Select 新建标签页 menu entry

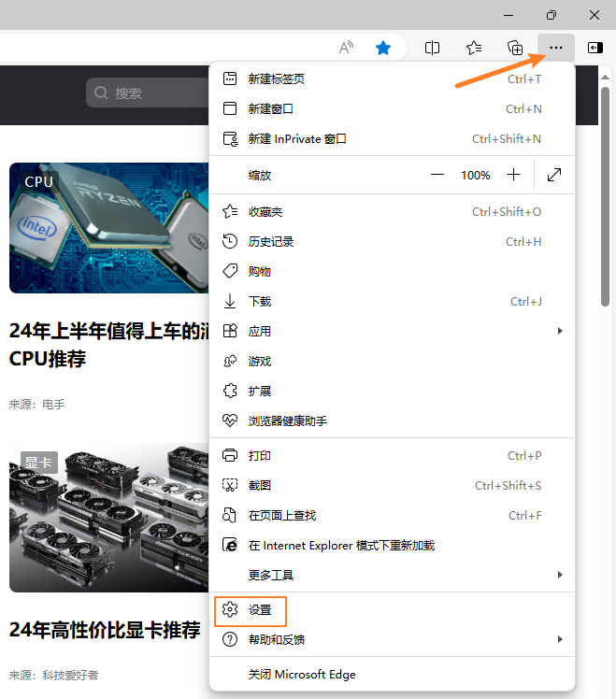point(392,78)
